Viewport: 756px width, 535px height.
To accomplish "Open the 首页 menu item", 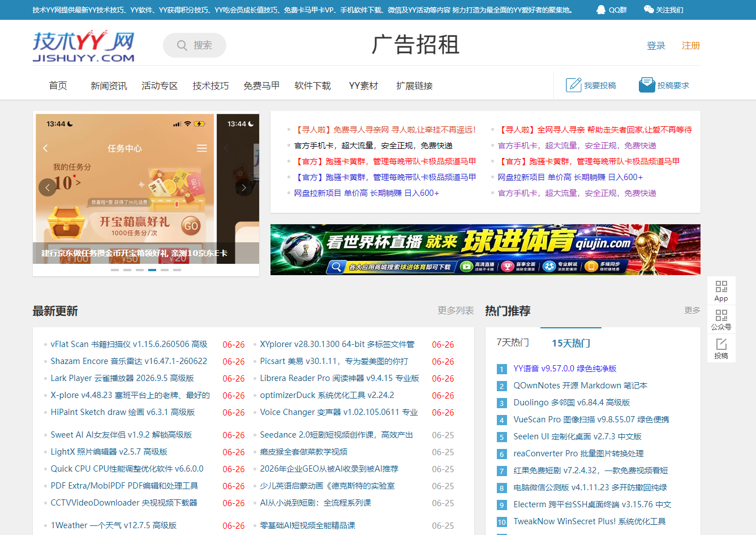I will coord(58,85).
